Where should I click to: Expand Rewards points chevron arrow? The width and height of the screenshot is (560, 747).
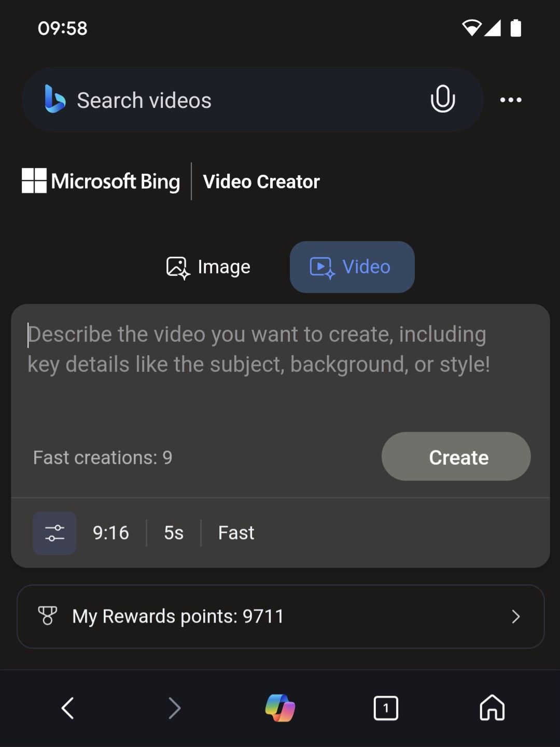pyautogui.click(x=515, y=616)
